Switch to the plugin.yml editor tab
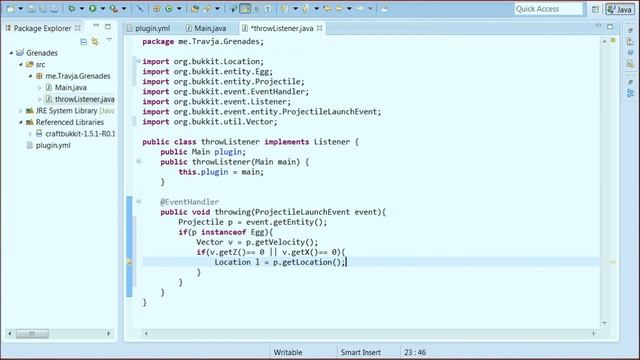 point(149,28)
